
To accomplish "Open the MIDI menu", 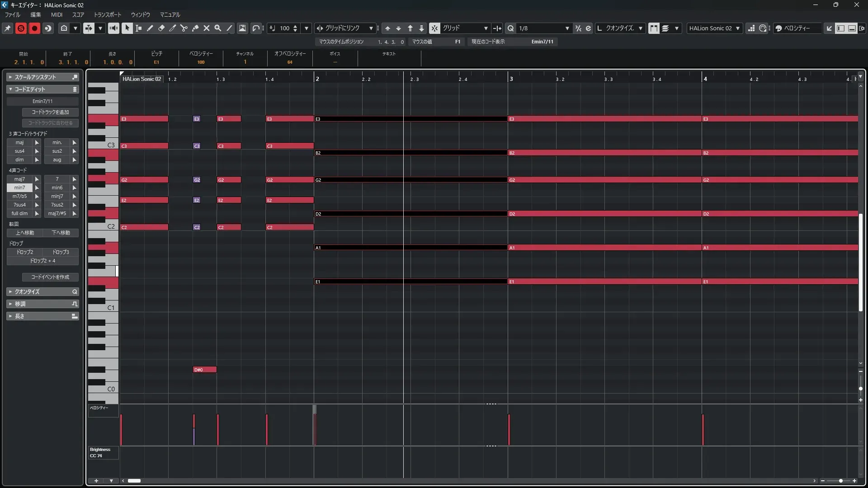I will (57, 14).
